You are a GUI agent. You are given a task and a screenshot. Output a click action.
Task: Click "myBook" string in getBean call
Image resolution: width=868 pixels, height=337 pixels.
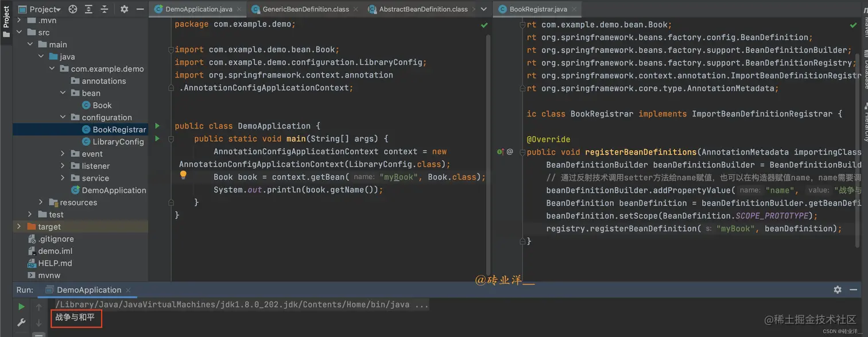[398, 177]
